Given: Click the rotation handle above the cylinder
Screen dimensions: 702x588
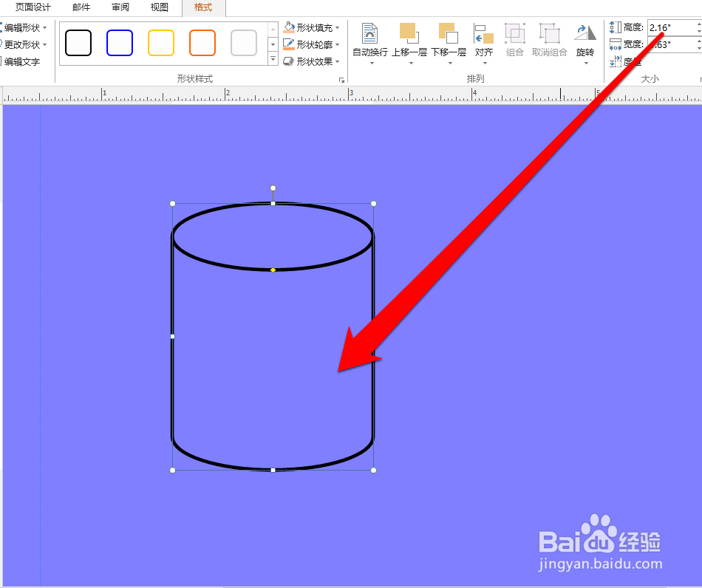Looking at the screenshot, I should point(273,188).
